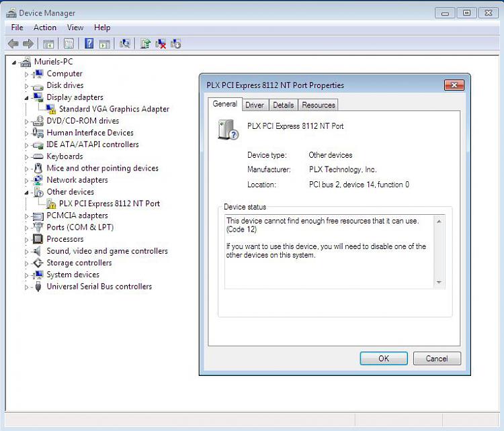504x431 pixels.
Task: Select the Muriels-PC root computer icon
Action: click(26, 62)
